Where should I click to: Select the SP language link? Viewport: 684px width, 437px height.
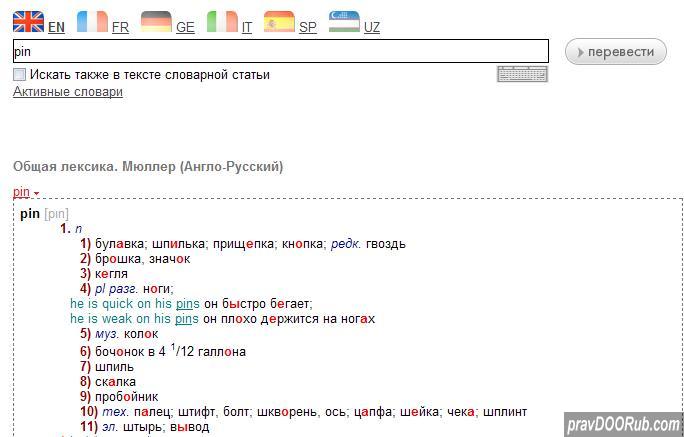tap(308, 28)
